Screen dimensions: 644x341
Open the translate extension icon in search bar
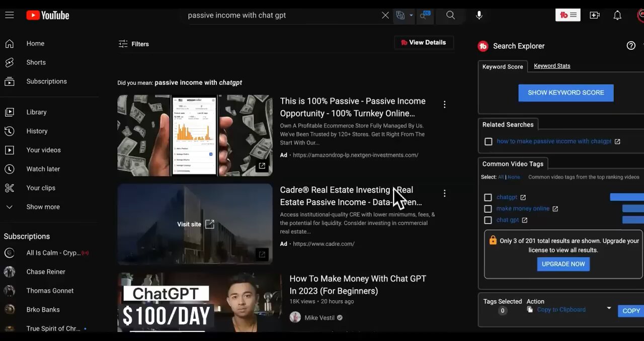pos(400,15)
